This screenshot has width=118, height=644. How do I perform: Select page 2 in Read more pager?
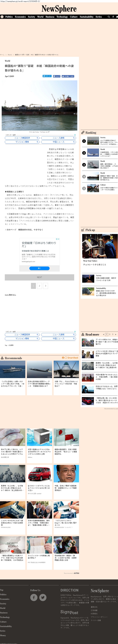[109, 334]
